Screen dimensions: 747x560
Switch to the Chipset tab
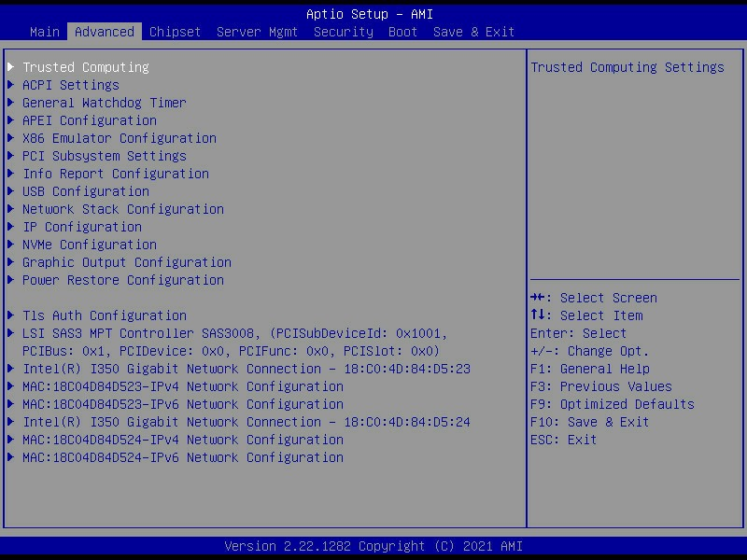tap(175, 32)
